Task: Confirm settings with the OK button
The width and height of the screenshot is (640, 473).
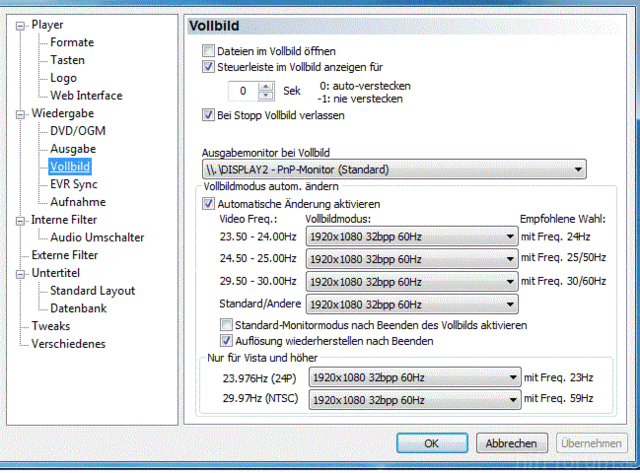Action: click(x=431, y=442)
